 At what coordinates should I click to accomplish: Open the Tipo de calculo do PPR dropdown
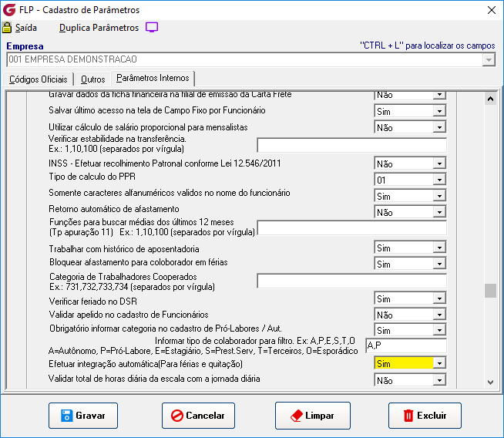(439, 180)
